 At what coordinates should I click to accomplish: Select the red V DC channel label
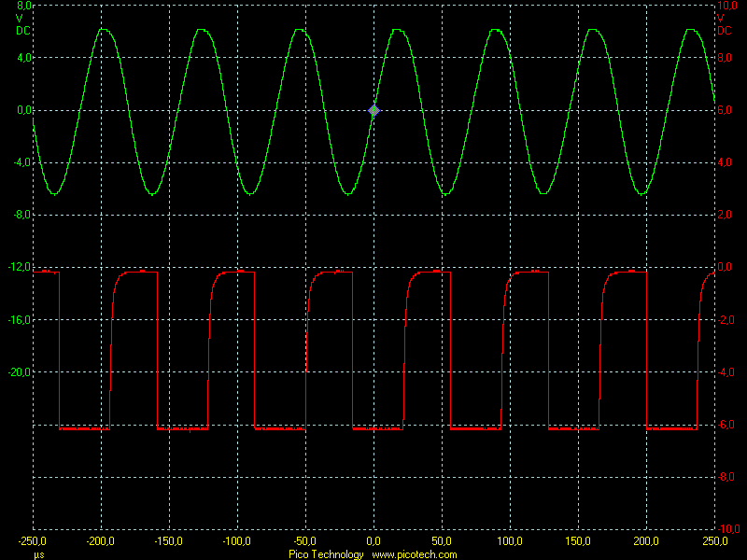pyautogui.click(x=724, y=23)
